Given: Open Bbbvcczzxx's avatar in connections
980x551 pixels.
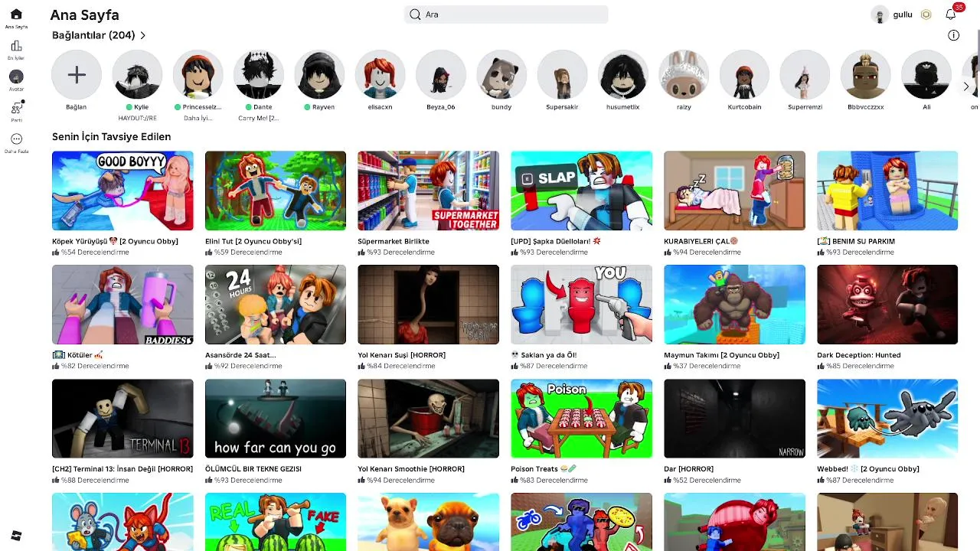Looking at the screenshot, I should coord(866,75).
